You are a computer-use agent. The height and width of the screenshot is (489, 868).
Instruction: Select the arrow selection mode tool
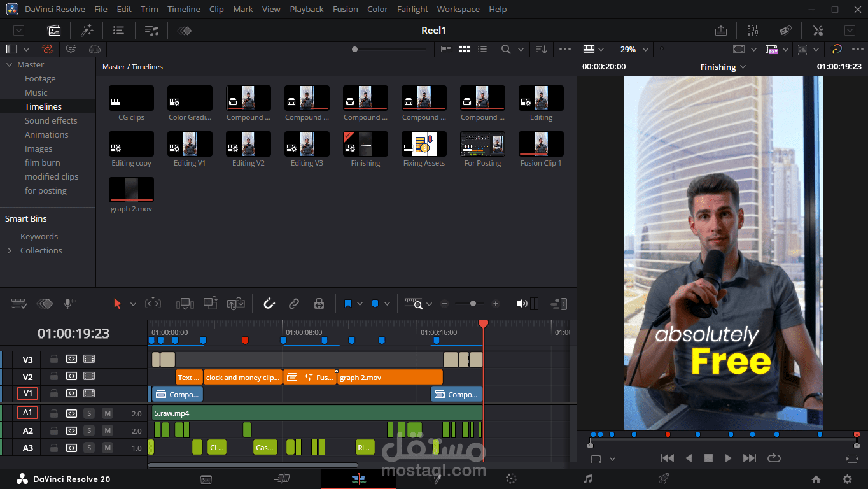pos(117,304)
